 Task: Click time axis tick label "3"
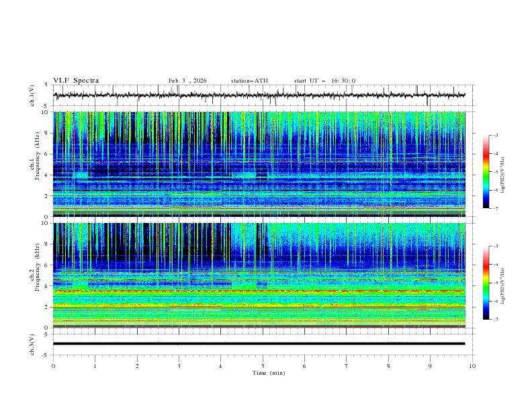(x=179, y=366)
